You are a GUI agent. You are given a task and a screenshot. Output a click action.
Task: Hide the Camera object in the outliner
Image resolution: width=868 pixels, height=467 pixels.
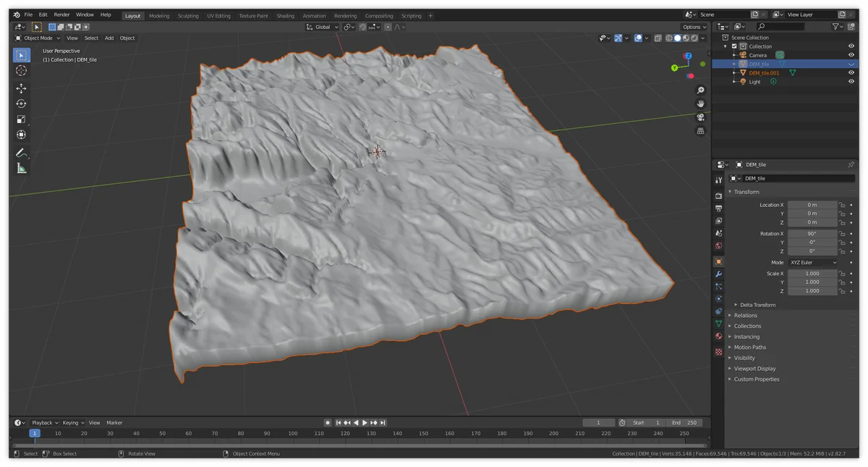851,55
